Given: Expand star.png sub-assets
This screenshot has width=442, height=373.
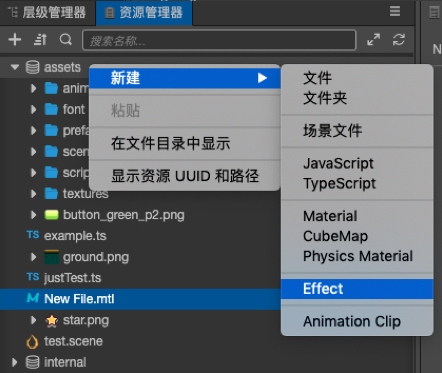Looking at the screenshot, I should [x=33, y=320].
